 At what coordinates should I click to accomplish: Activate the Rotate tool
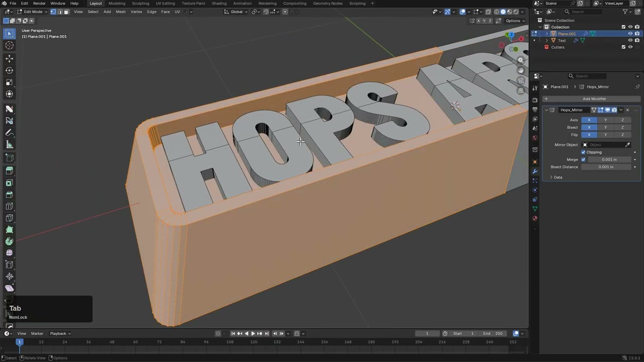(9, 70)
